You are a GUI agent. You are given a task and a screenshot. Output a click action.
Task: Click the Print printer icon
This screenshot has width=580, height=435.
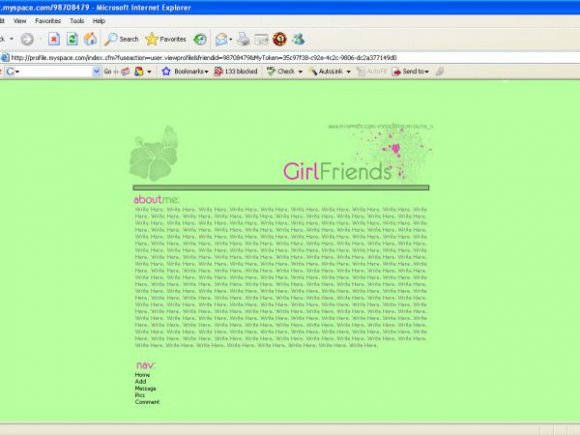(x=243, y=39)
